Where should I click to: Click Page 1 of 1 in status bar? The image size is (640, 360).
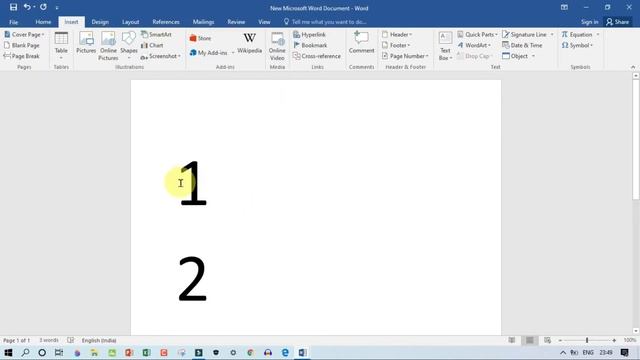[16, 340]
